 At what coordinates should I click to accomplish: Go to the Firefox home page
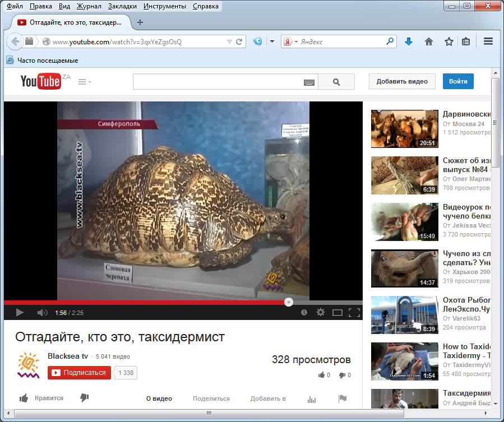pyautogui.click(x=429, y=41)
